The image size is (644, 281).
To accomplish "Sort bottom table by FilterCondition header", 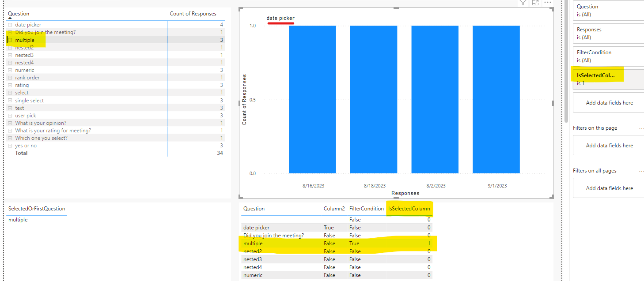I will (367, 209).
